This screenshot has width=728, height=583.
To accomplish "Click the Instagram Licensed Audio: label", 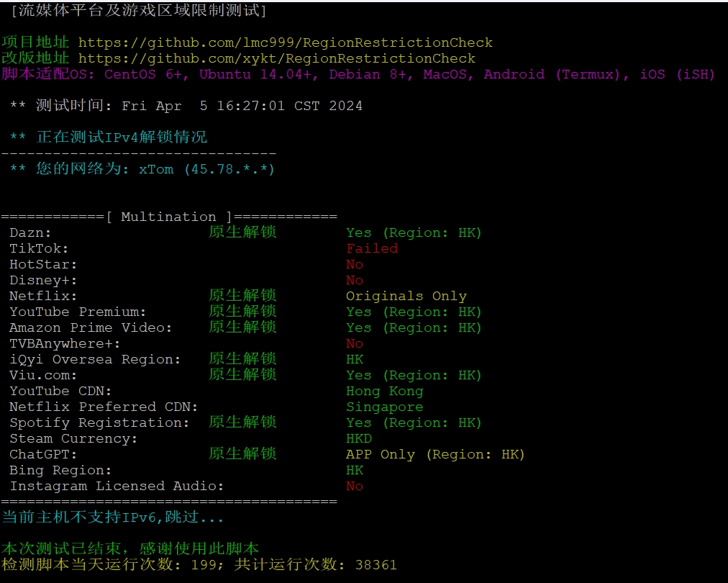I will [x=117, y=486].
